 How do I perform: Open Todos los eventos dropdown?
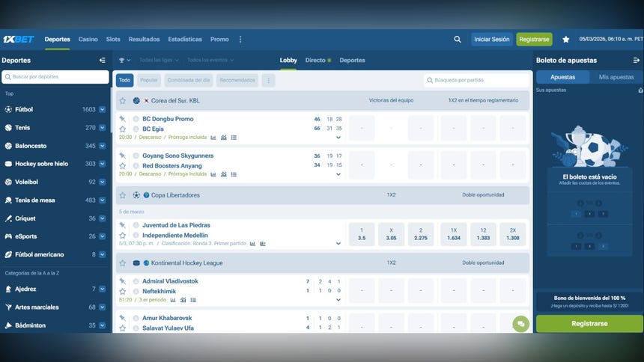point(210,61)
